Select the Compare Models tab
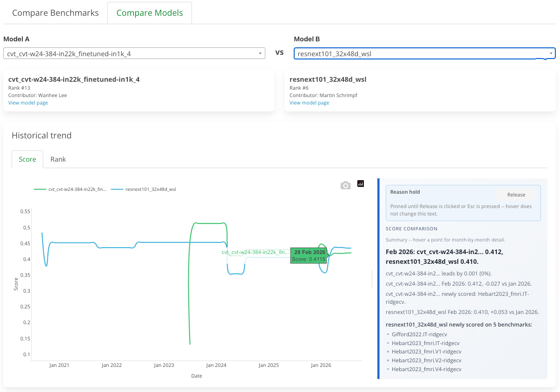 150,13
